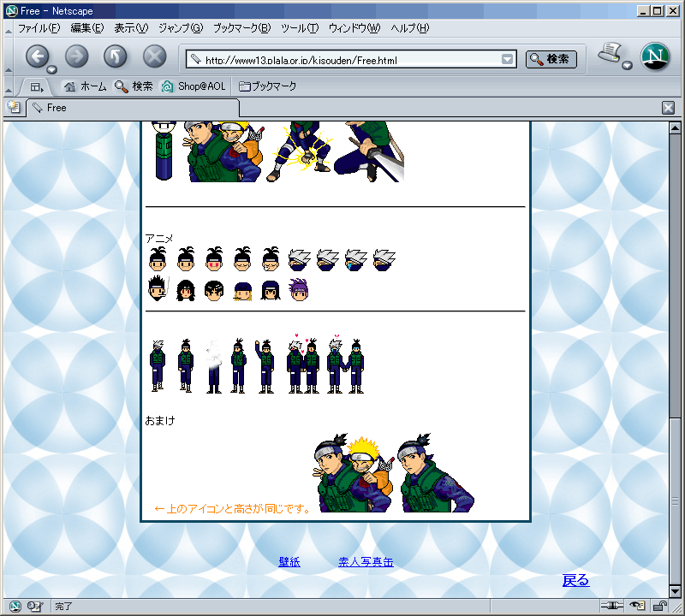Click the solo ninja image at bottom right

click(x=436, y=473)
